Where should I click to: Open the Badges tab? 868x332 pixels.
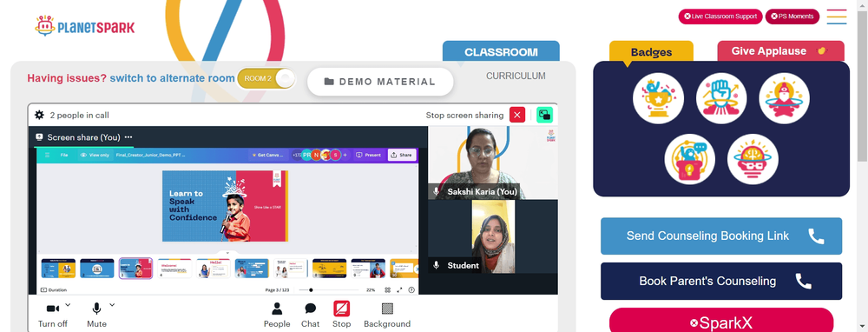point(651,52)
